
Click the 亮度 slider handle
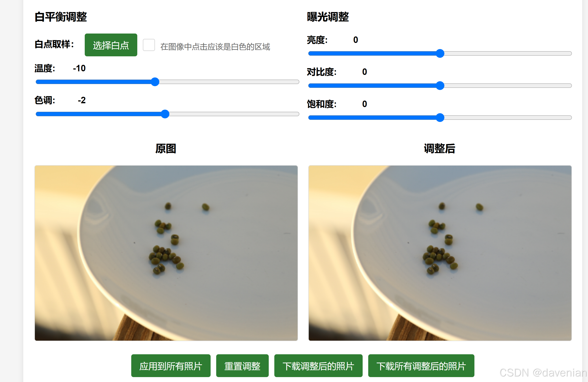pos(440,53)
